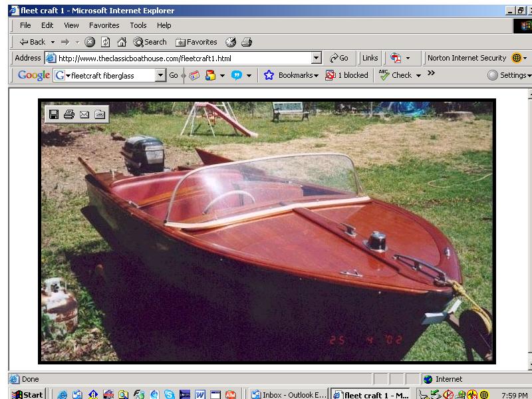Click the Google toolbar Go button
The width and height of the screenshot is (532, 399).
174,75
